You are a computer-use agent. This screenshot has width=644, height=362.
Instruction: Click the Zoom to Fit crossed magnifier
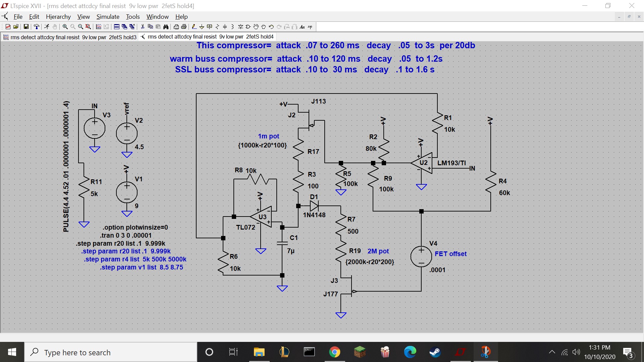(x=88, y=27)
